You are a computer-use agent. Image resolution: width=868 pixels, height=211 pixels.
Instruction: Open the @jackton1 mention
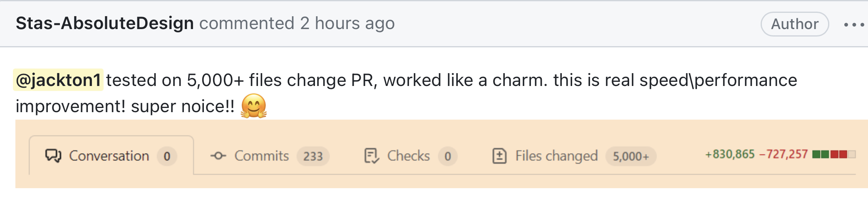coord(58,80)
